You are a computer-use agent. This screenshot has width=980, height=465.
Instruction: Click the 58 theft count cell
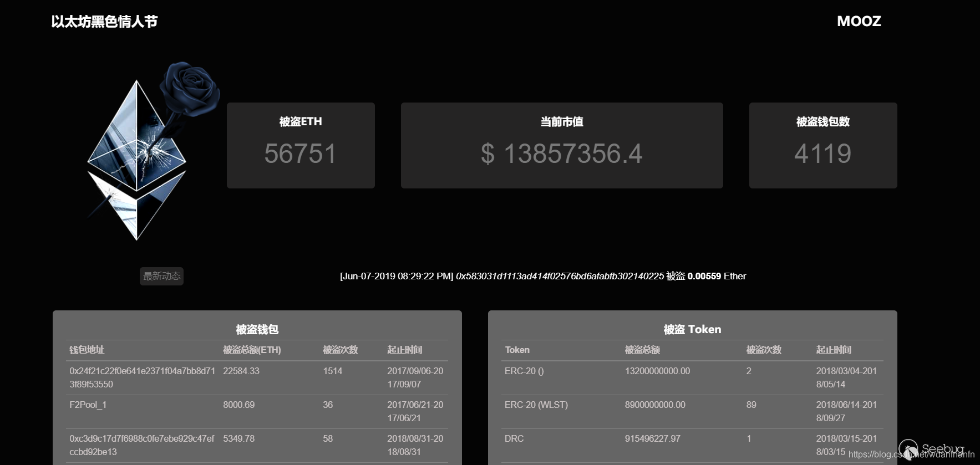point(328,438)
